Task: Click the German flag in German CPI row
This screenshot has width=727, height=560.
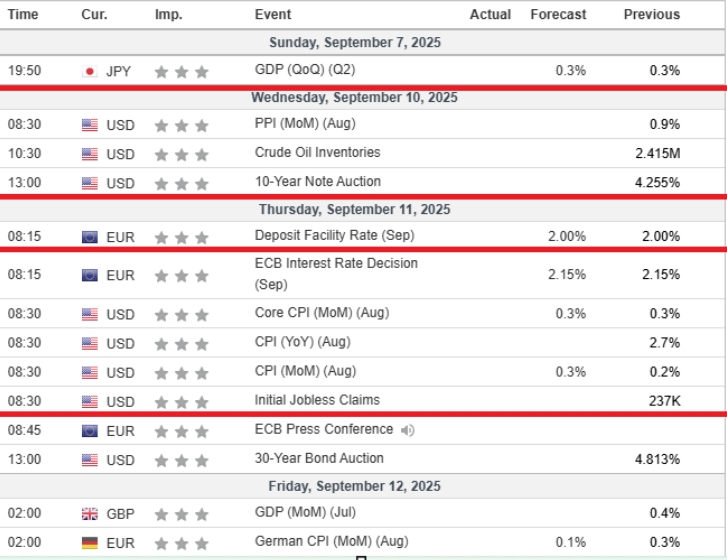Action: [x=89, y=543]
